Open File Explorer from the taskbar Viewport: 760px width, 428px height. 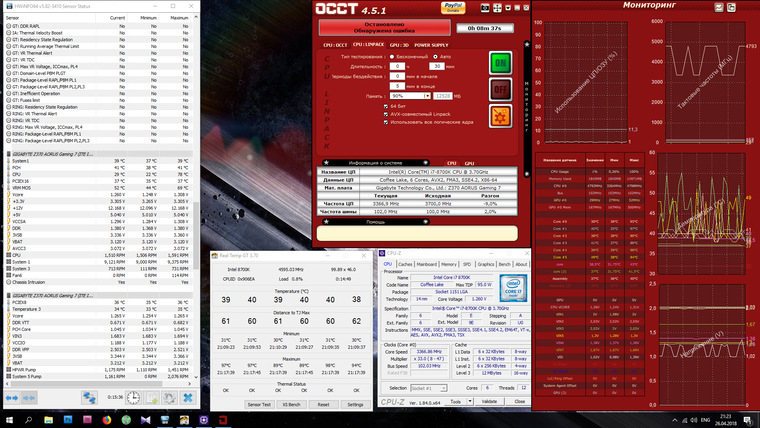(x=48, y=420)
